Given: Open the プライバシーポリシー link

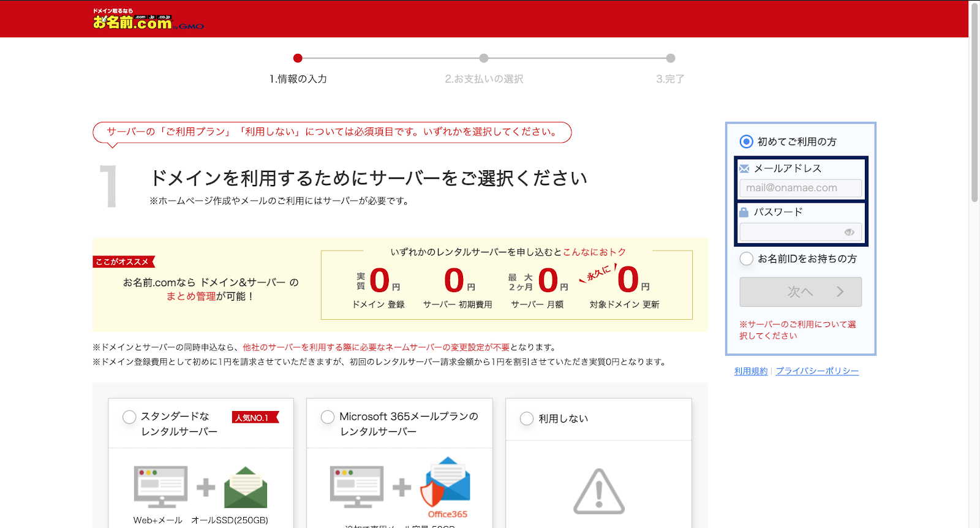Looking at the screenshot, I should pos(817,371).
